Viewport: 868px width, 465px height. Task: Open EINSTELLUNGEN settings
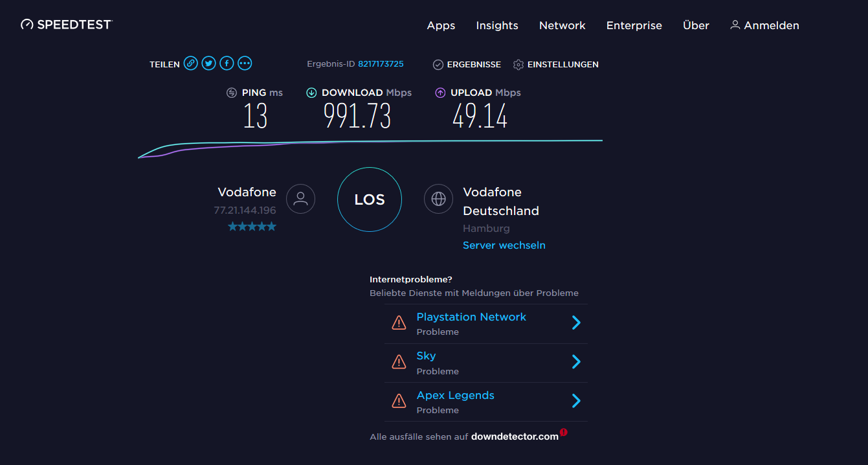coord(556,65)
